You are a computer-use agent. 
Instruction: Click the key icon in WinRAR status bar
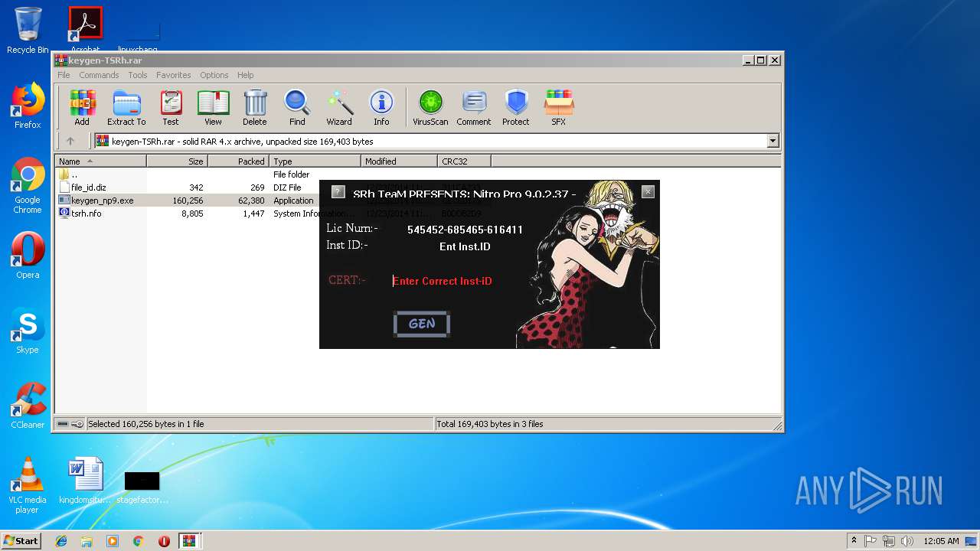(x=77, y=424)
